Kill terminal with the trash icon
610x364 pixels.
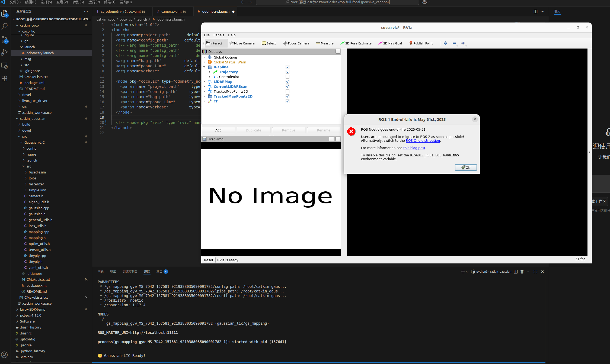coord(522,272)
